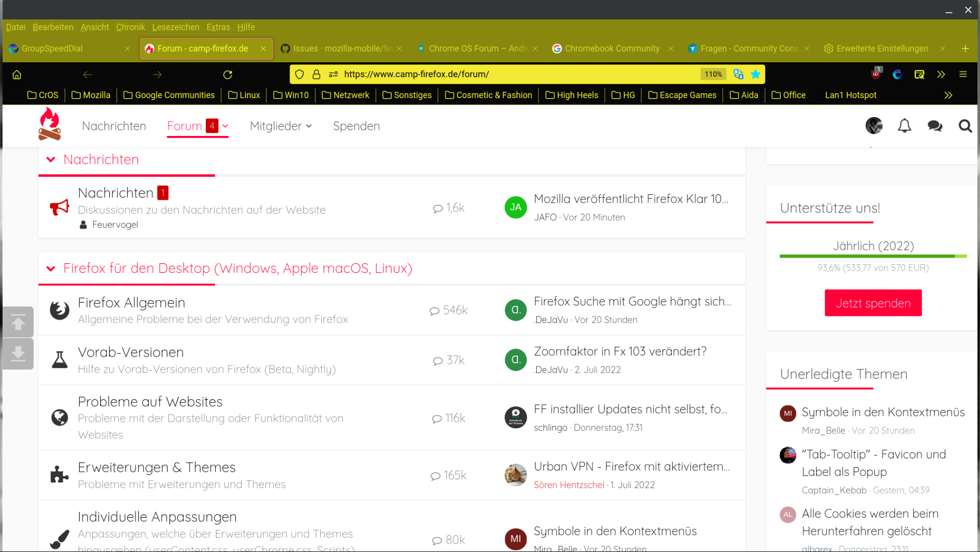Open unresolved topic Symbole in den Kontextmenüs

click(x=883, y=412)
